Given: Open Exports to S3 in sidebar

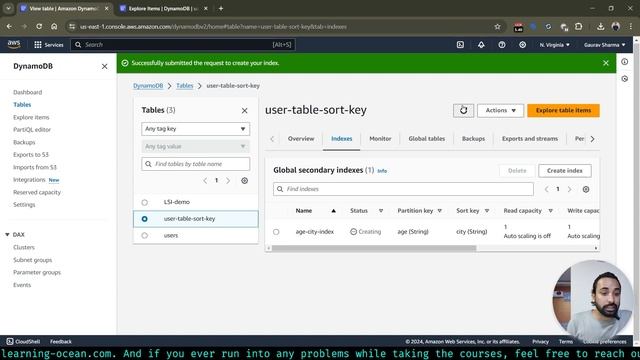Looking at the screenshot, I should 31,155.
